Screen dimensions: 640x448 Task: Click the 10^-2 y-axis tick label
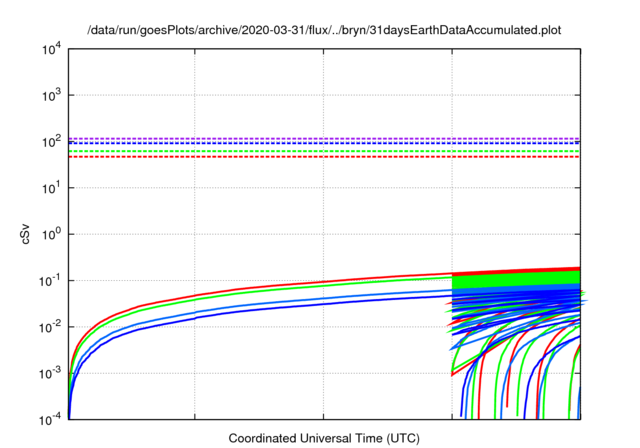click(50, 327)
